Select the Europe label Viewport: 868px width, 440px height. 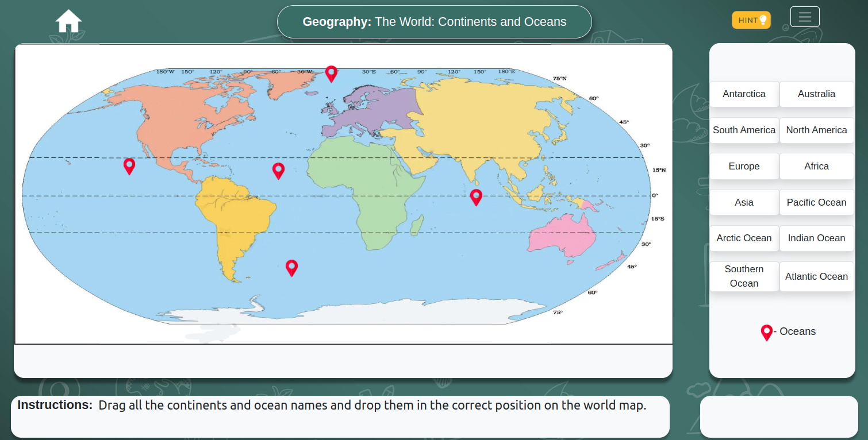(744, 166)
